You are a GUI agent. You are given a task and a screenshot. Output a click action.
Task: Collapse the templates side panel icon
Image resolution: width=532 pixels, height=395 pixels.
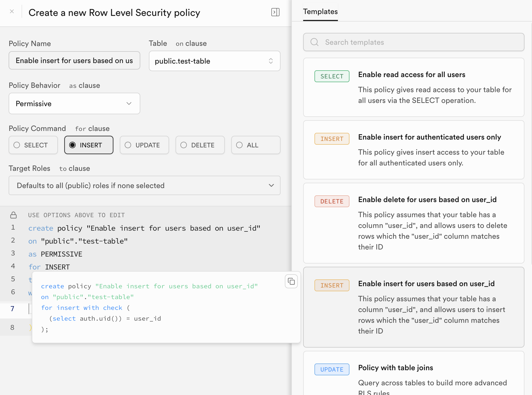(275, 12)
